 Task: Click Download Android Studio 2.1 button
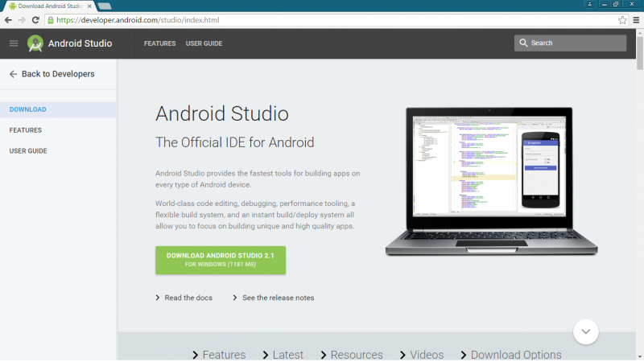tap(220, 259)
